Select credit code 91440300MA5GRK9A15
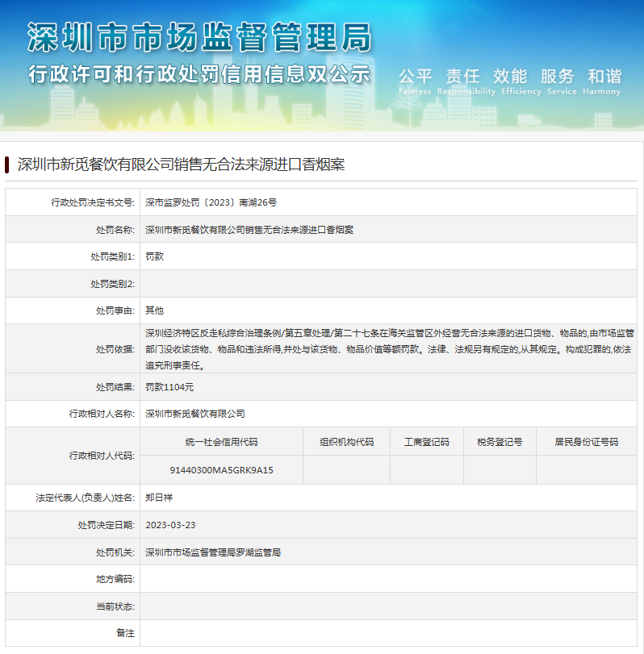The width and height of the screenshot is (644, 654). 221,470
